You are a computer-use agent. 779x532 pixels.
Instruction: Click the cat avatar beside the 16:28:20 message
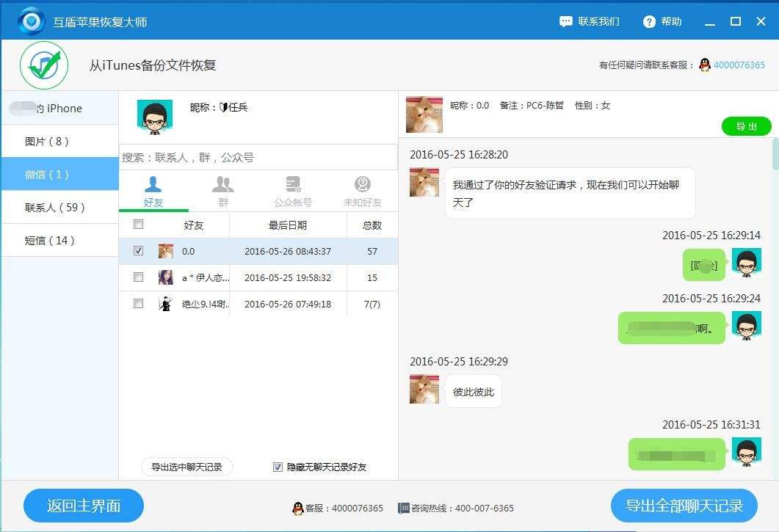pos(424,182)
